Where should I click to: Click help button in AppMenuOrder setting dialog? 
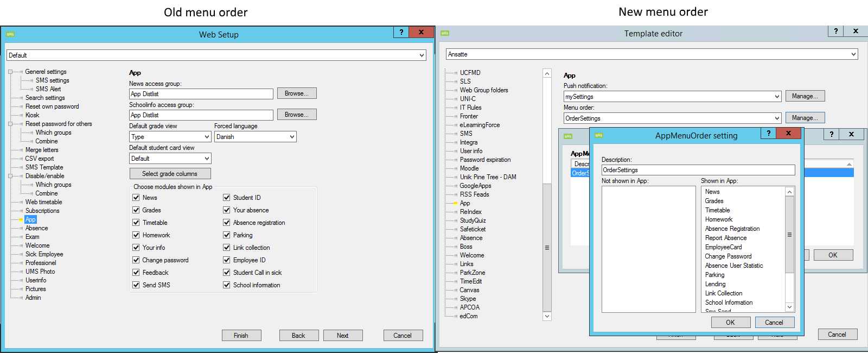(x=768, y=134)
